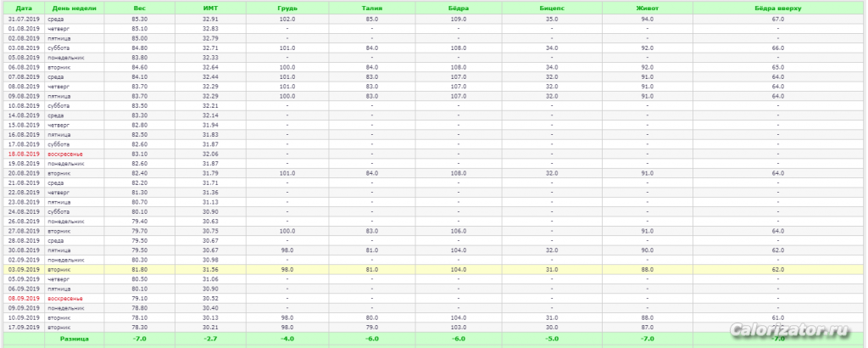Click the weight value 81.30

click(x=140, y=193)
